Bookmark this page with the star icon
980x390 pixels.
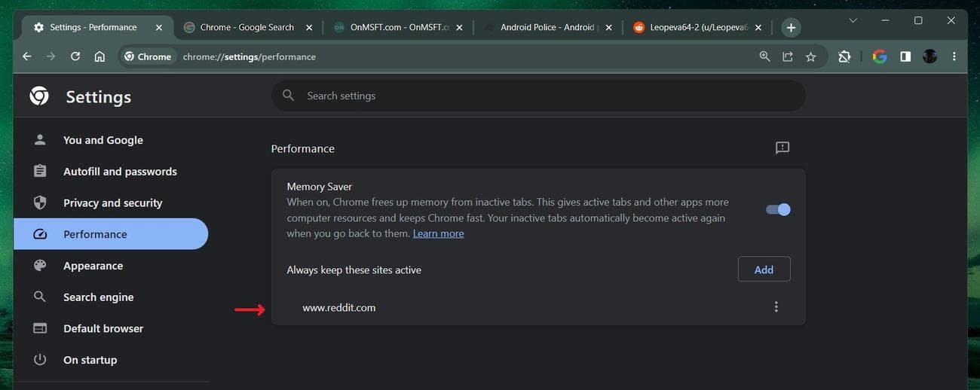pyautogui.click(x=810, y=56)
